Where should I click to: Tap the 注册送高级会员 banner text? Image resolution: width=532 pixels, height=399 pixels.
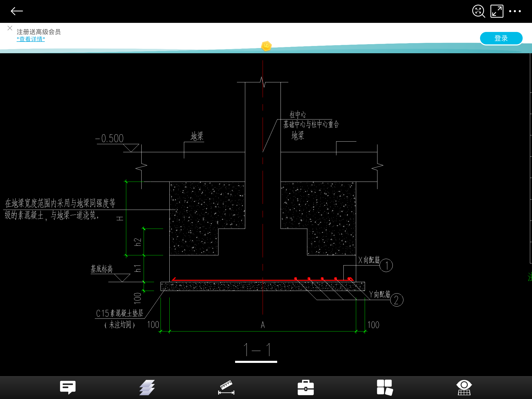[x=39, y=32]
